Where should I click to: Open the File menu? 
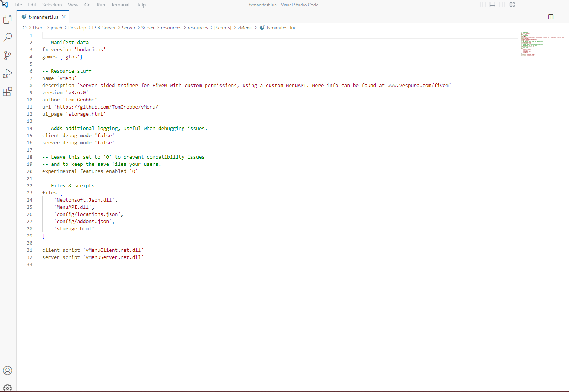tap(18, 5)
